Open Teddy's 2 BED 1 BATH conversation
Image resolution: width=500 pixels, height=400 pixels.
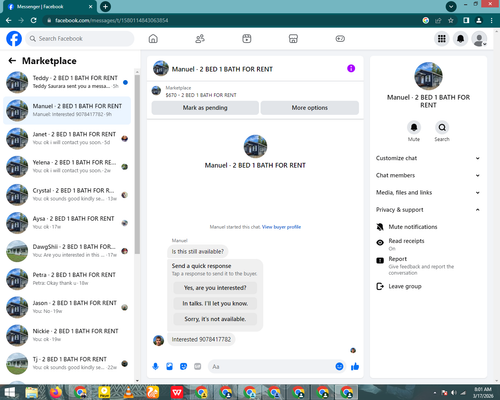67,82
